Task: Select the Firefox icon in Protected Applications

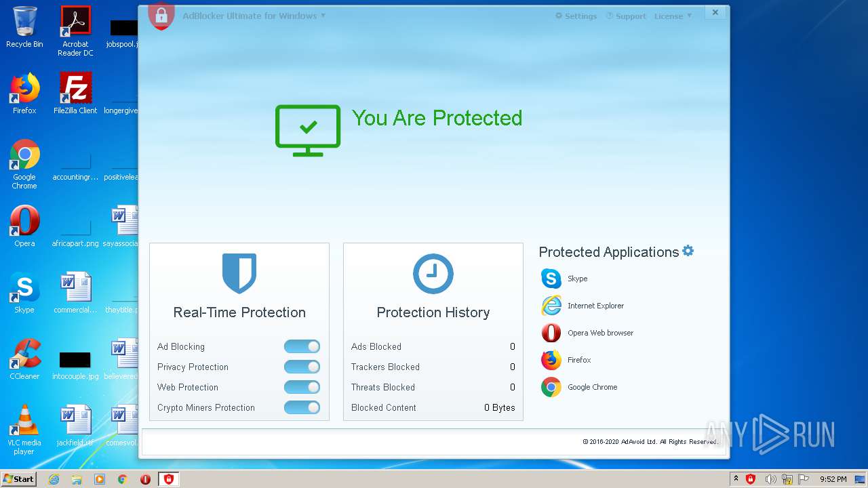Action: pos(551,360)
